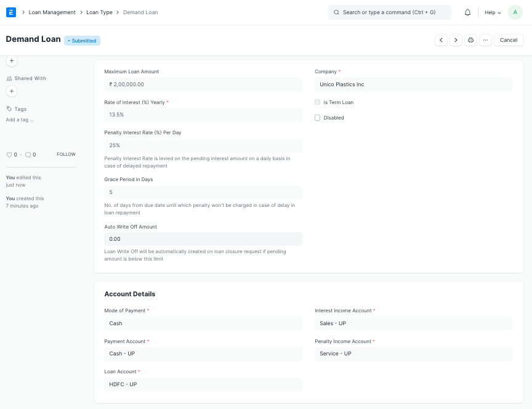
Task: Open the three-dot more options menu
Action: click(x=486, y=40)
